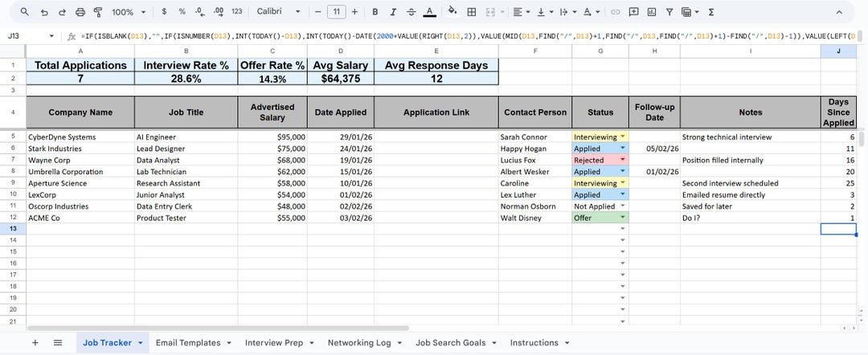868x355 pixels.
Task: Select the Research Assistant job title cell
Action: tap(186, 183)
